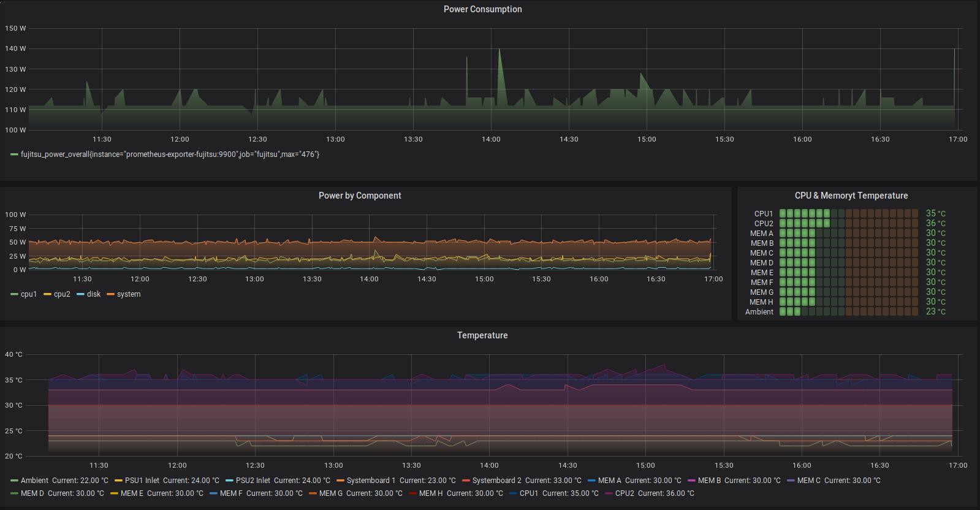The height and width of the screenshot is (510, 980).
Task: Toggle the cpu1 series in legend
Action: coord(29,294)
